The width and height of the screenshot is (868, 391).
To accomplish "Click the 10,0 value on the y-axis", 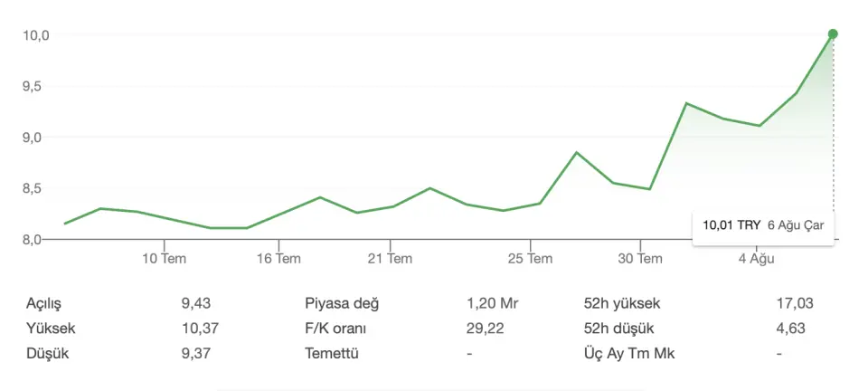I will 36,35.
